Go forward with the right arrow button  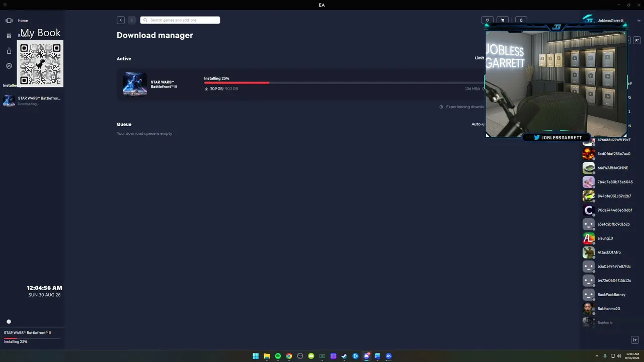131,20
